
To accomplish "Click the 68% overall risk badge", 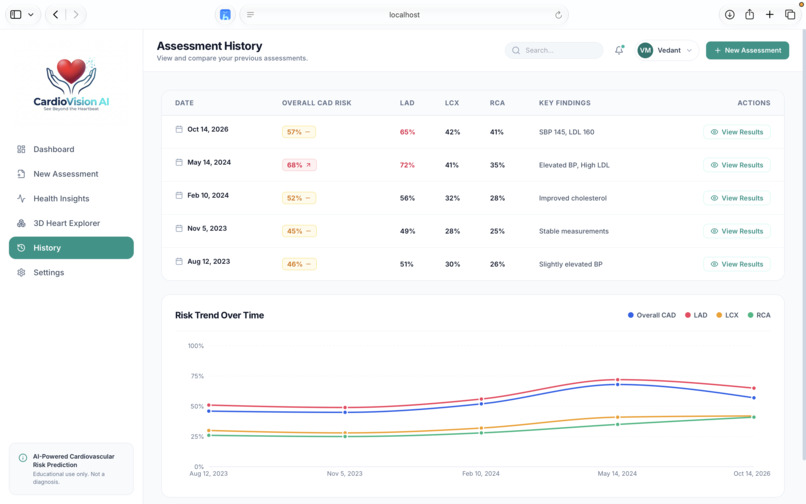I will [x=299, y=165].
